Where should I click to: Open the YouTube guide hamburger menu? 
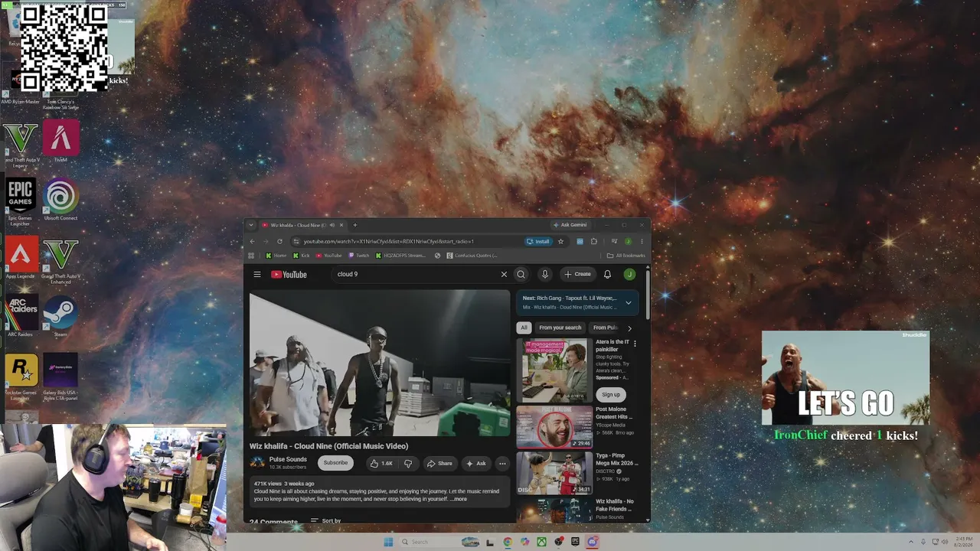(257, 275)
